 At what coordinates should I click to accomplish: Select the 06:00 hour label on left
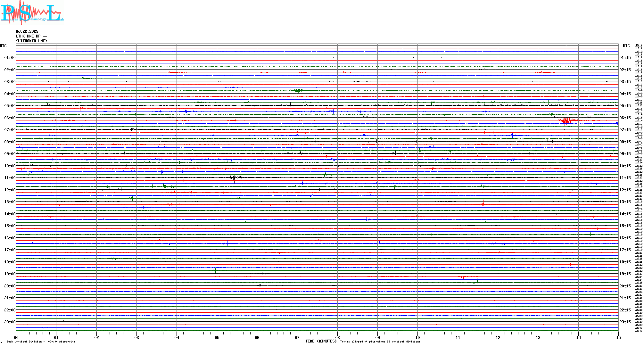pyautogui.click(x=10, y=118)
